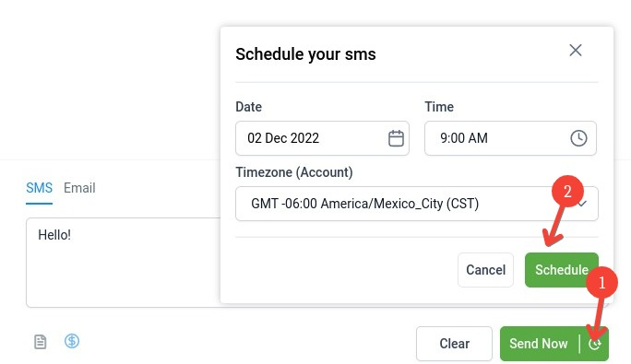Click the Time field label
Screen dimensions: 631x364
439,107
